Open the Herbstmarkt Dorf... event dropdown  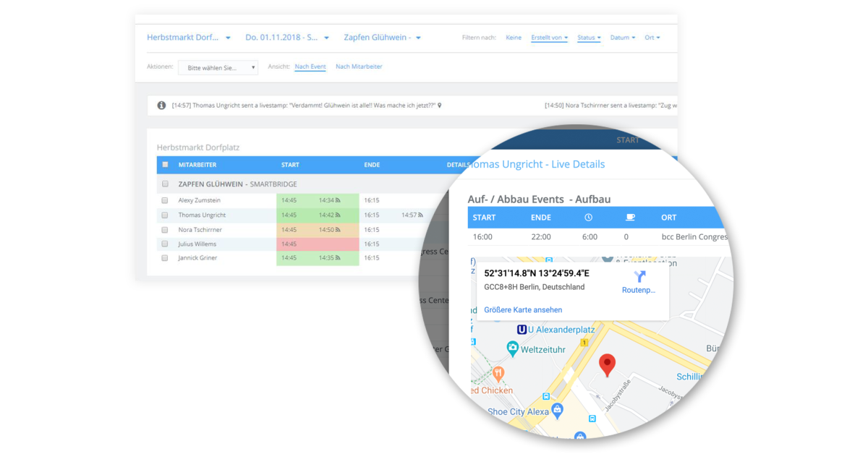(189, 38)
